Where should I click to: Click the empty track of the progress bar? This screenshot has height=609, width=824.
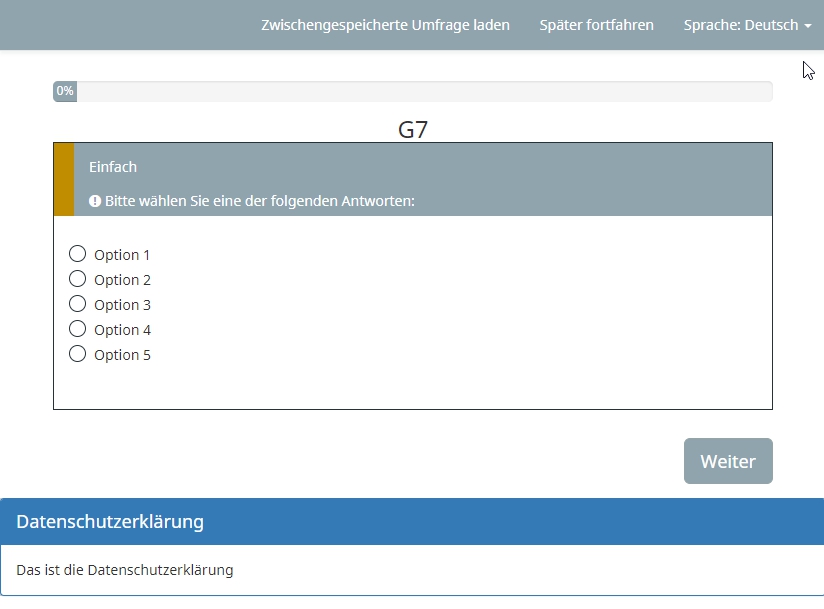pos(420,91)
